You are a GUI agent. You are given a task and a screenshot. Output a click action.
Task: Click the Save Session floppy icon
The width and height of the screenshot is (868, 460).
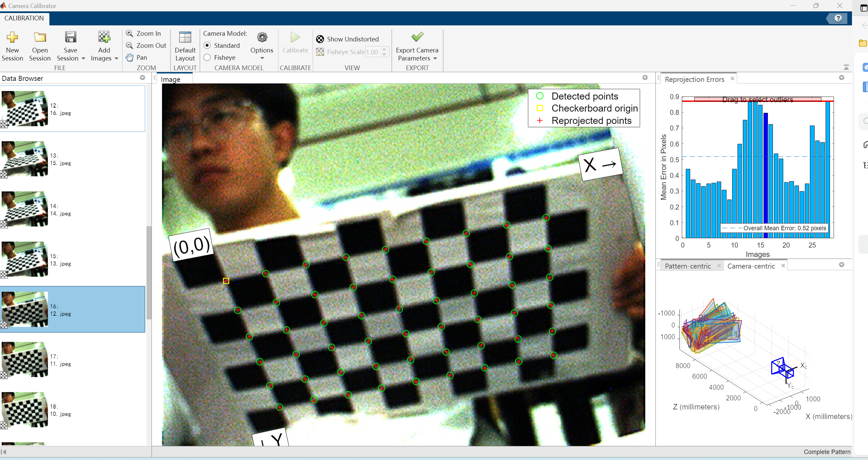pos(70,37)
